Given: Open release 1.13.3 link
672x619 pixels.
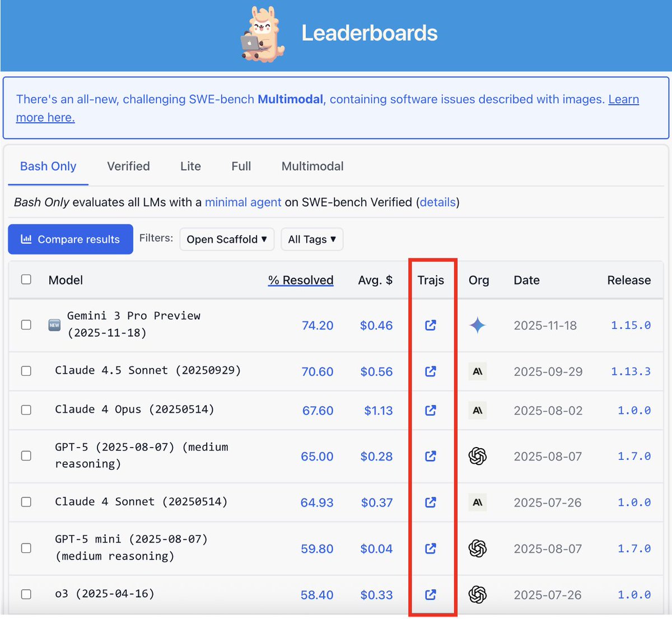Looking at the screenshot, I should pos(631,371).
